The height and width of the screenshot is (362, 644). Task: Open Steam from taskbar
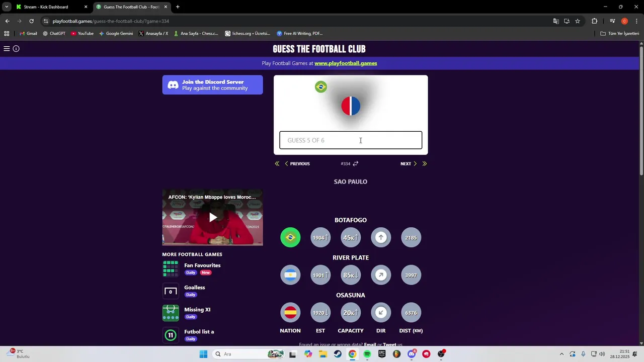pyautogui.click(x=338, y=354)
